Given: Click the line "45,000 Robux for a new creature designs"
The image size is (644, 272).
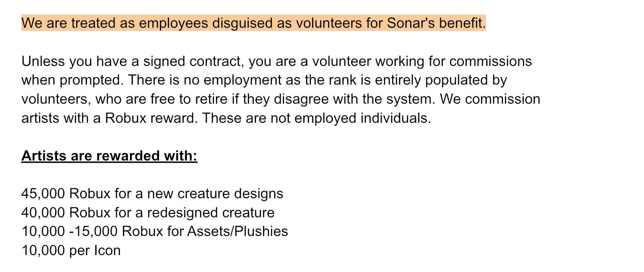Looking at the screenshot, I should [152, 193].
